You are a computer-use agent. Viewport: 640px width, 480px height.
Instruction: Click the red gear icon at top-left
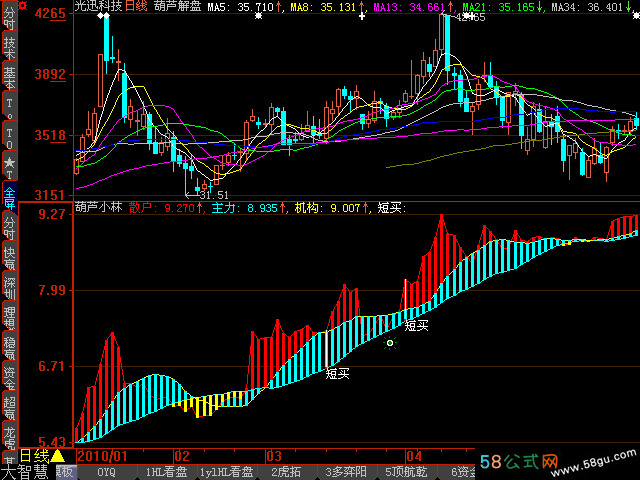9,7
